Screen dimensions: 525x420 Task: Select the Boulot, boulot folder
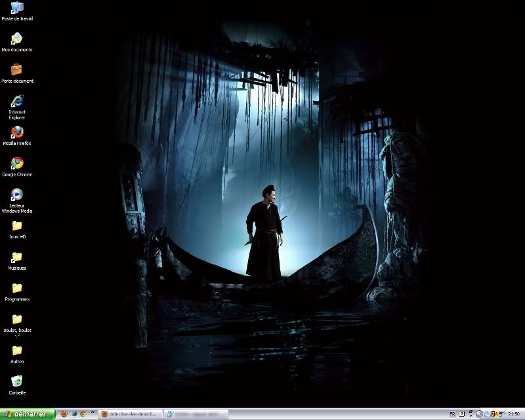[17, 325]
